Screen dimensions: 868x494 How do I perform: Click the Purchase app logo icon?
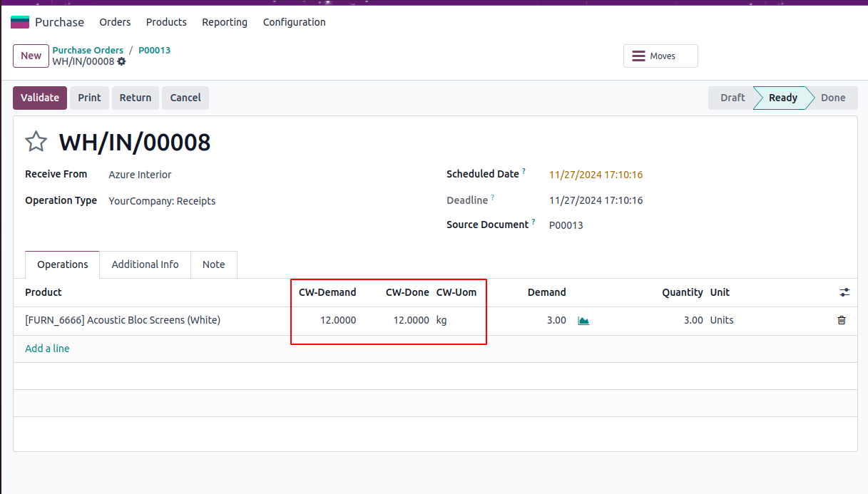click(20, 22)
